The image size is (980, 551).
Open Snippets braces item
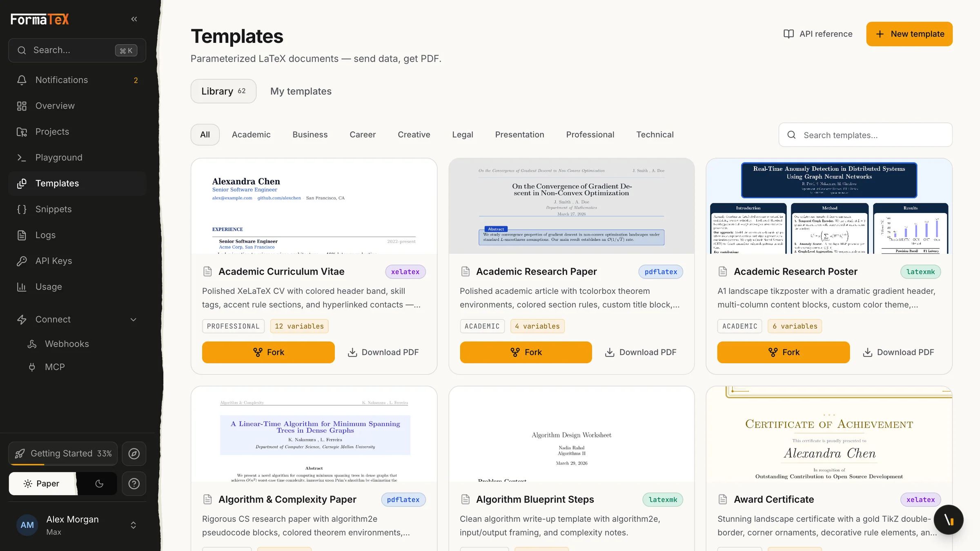tap(77, 209)
